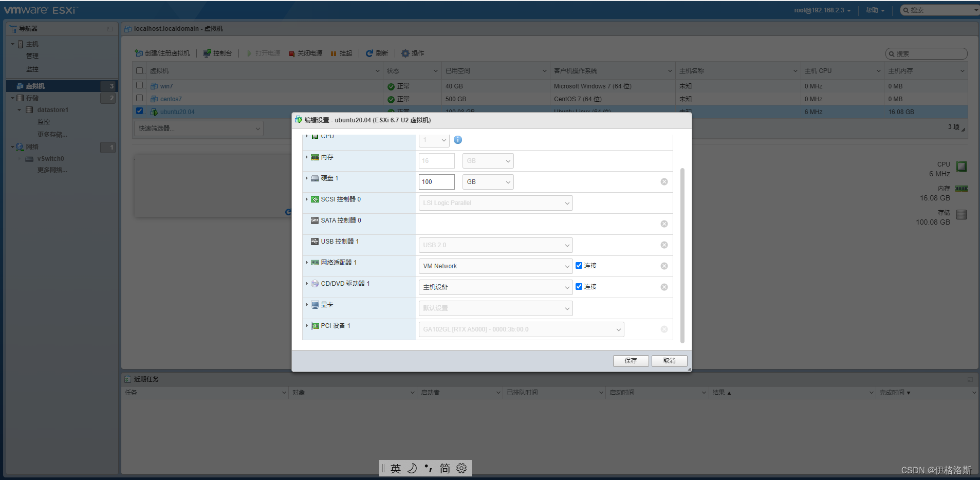Click the hard disk size field showing 100

437,182
